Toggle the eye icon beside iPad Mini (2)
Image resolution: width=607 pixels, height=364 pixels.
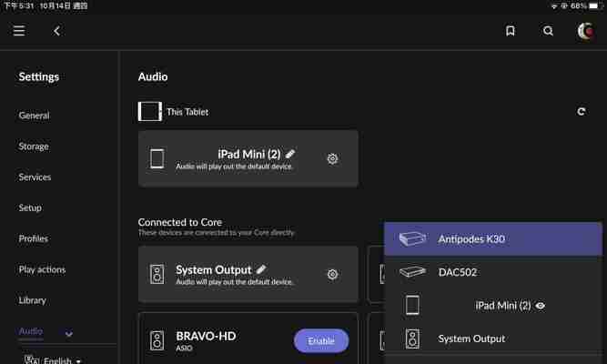click(x=540, y=306)
